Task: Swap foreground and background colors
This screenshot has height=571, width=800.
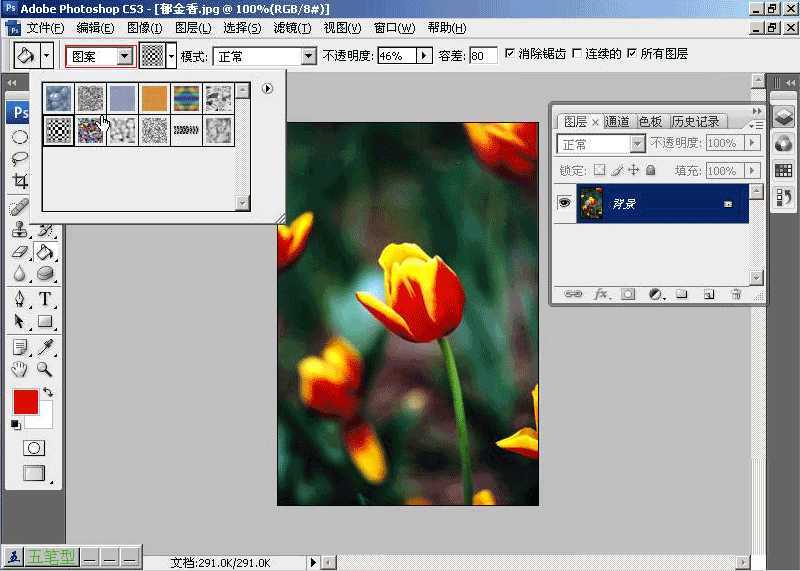Action: tap(47, 392)
